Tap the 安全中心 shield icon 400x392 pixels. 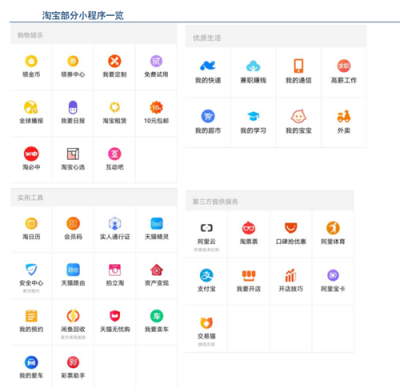click(31, 270)
